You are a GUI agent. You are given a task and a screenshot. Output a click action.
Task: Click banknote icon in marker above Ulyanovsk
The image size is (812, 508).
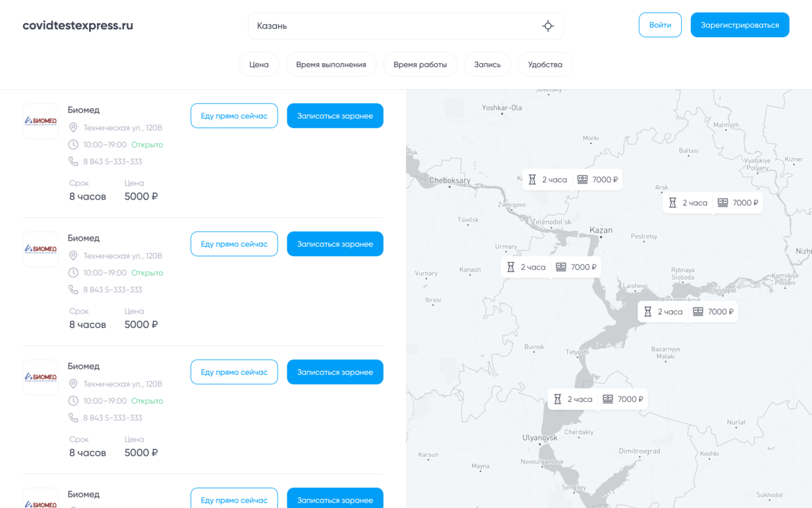pos(608,399)
